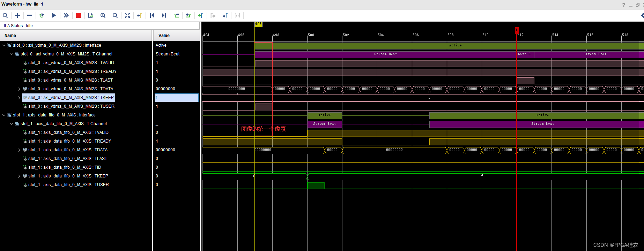This screenshot has width=644, height=251.
Task: Go to previous marker icon
Action: [213, 15]
